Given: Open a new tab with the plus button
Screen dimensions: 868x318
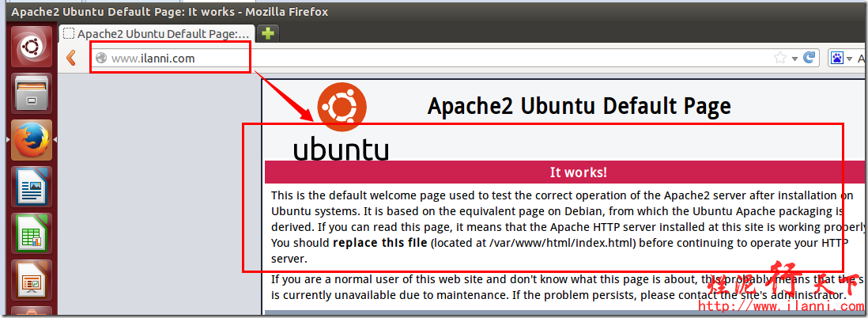Looking at the screenshot, I should click(x=269, y=33).
